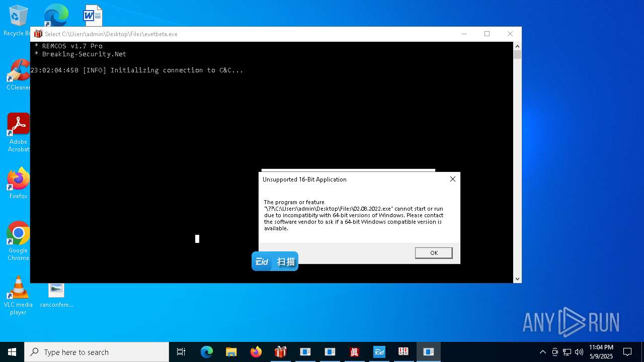Launch VLC media player from the desktop
This screenshot has height=362, width=644.
tap(18, 296)
